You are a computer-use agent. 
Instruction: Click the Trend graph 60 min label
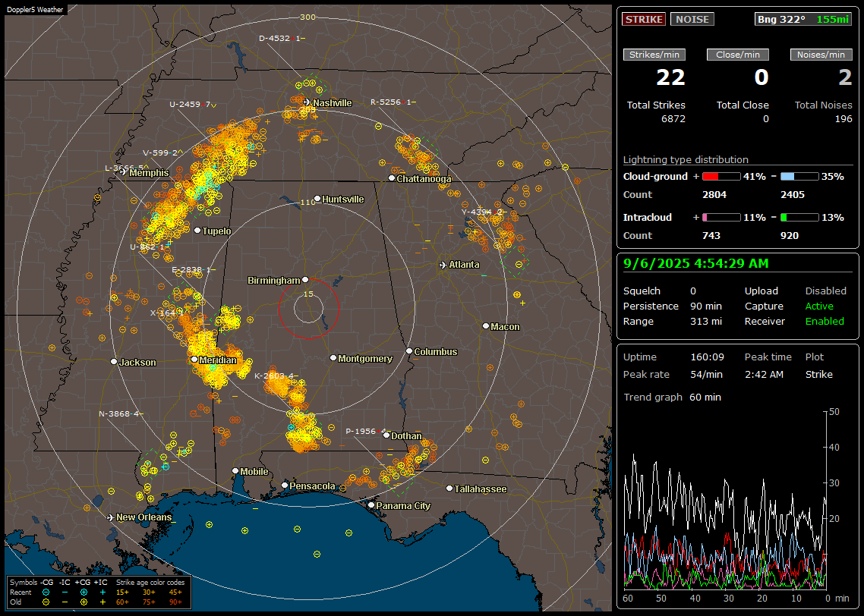[x=672, y=398]
